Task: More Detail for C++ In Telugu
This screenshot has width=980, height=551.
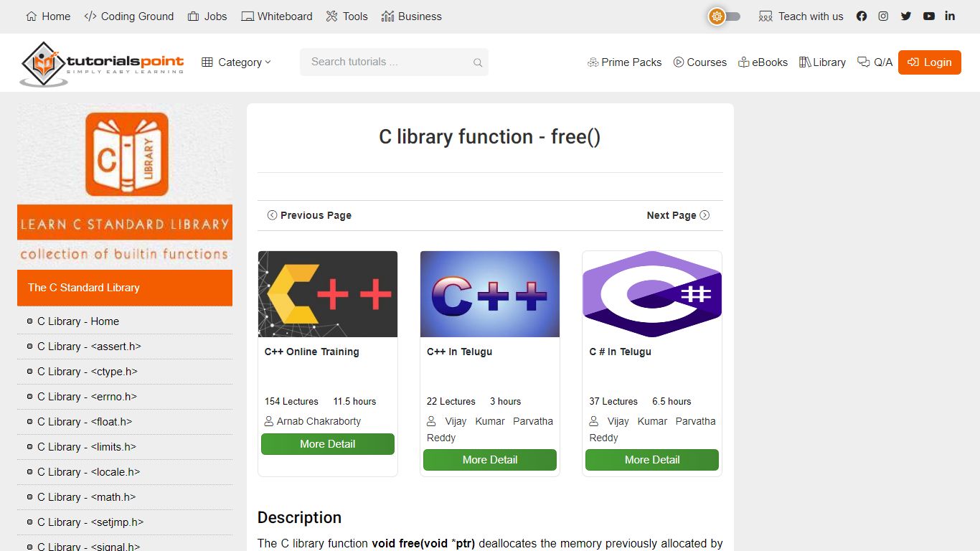Action: (490, 460)
